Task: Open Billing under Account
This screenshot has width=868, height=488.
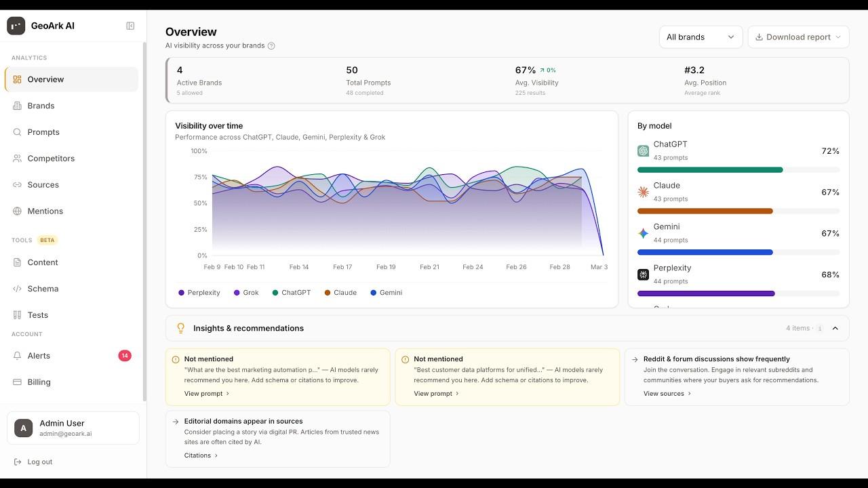Action: [37, 382]
